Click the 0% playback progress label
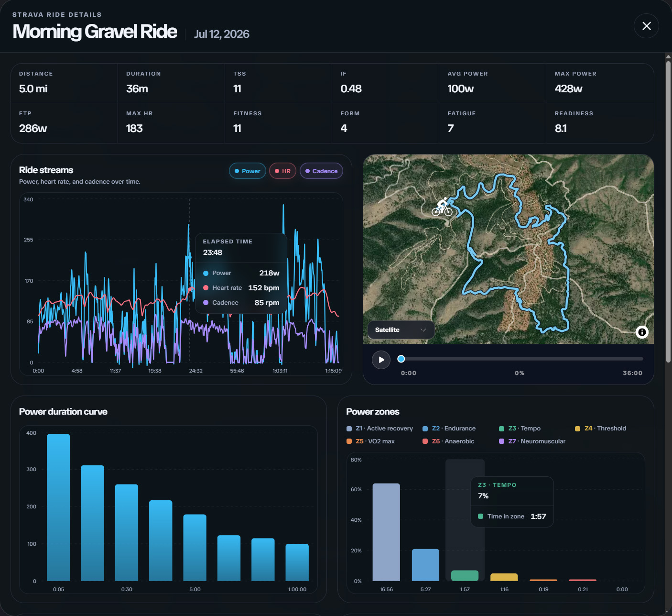This screenshot has height=616, width=672. [520, 373]
